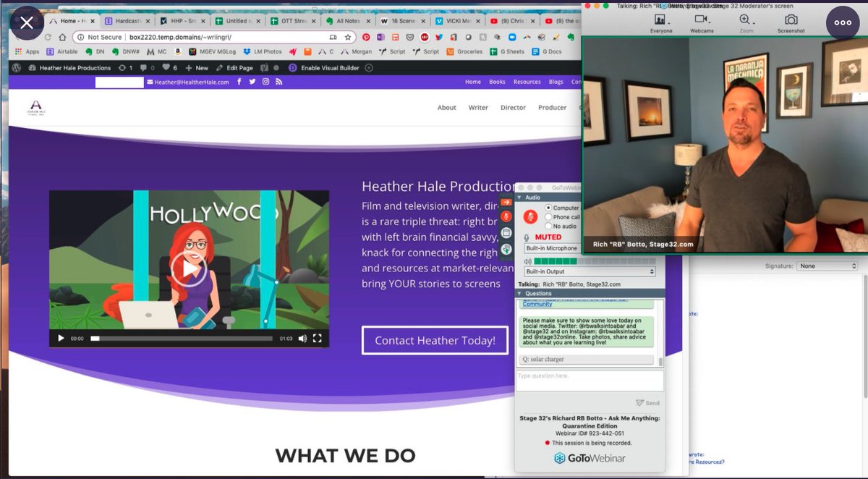Click the Heather@HealtherHale.com email link
868x479 pixels.
[x=188, y=82]
